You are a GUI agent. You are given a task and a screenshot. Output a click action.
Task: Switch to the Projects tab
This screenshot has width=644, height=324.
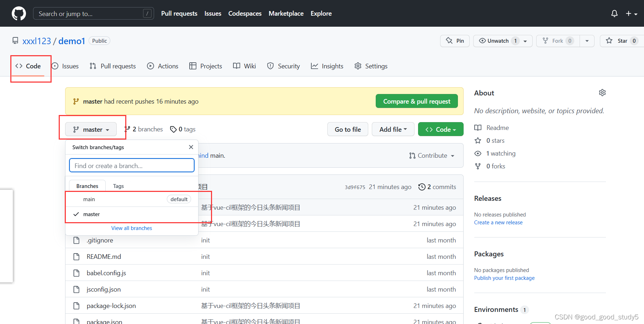206,66
